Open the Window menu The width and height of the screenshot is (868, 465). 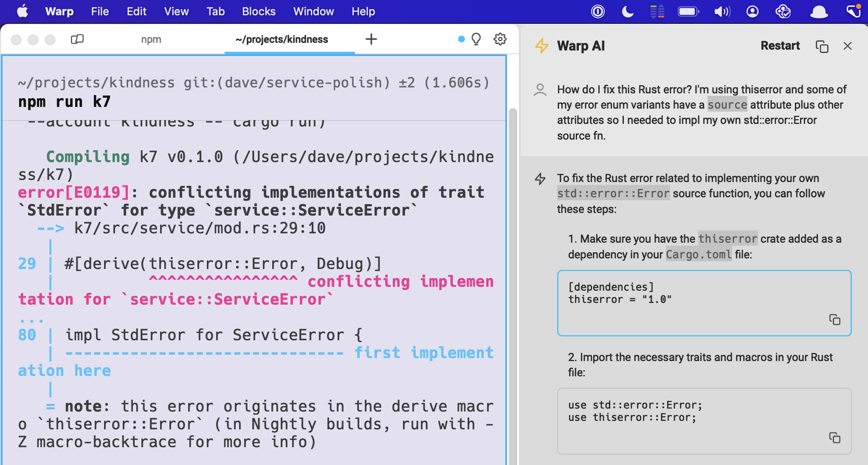(x=313, y=11)
